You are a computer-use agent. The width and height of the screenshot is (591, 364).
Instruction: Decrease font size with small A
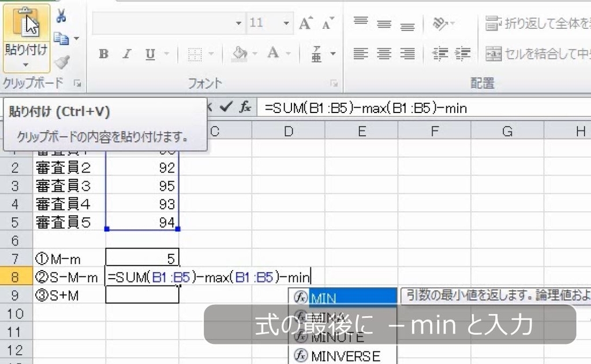click(328, 23)
